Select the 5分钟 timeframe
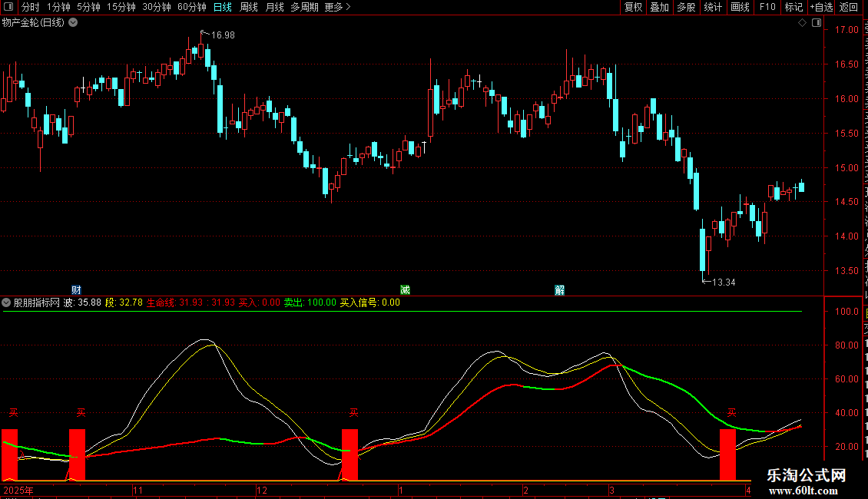The height and width of the screenshot is (499, 868). pyautogui.click(x=88, y=7)
